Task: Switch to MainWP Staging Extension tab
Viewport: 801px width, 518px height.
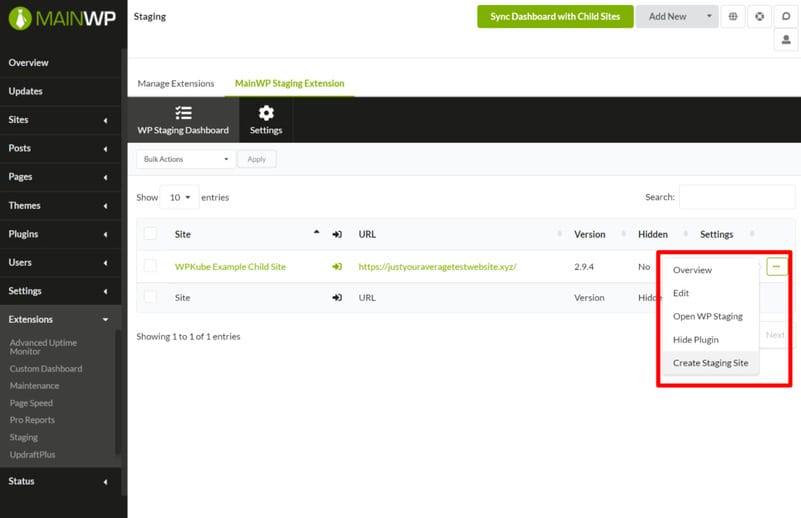Action: pyautogui.click(x=290, y=83)
